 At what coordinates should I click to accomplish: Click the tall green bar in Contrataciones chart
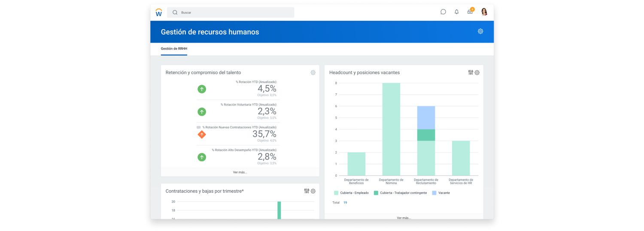click(279, 210)
